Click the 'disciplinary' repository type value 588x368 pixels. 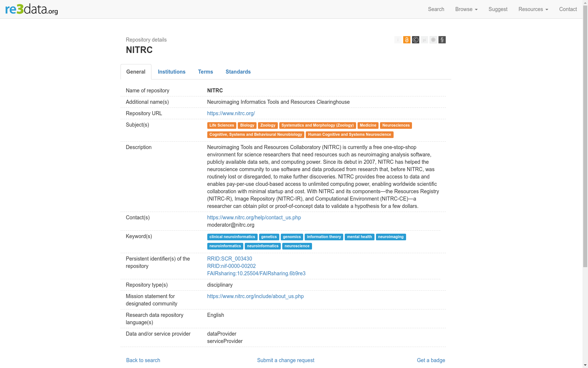220,285
